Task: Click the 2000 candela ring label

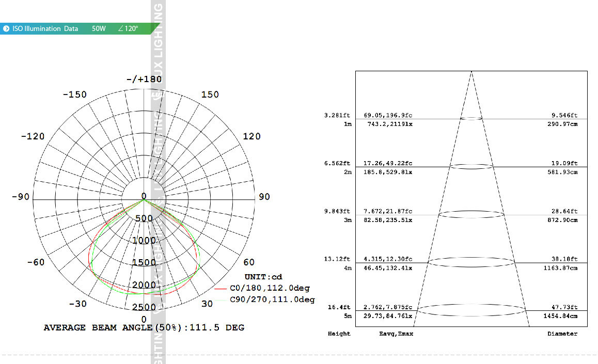Action: point(144,285)
